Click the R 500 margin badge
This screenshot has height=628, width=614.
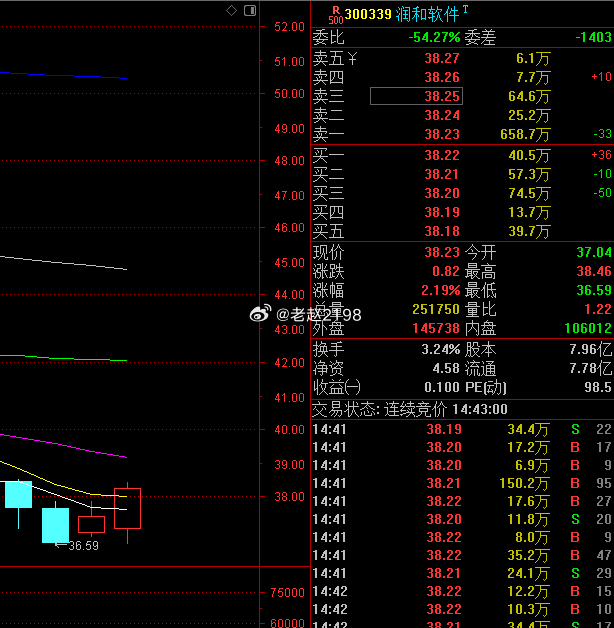click(336, 15)
